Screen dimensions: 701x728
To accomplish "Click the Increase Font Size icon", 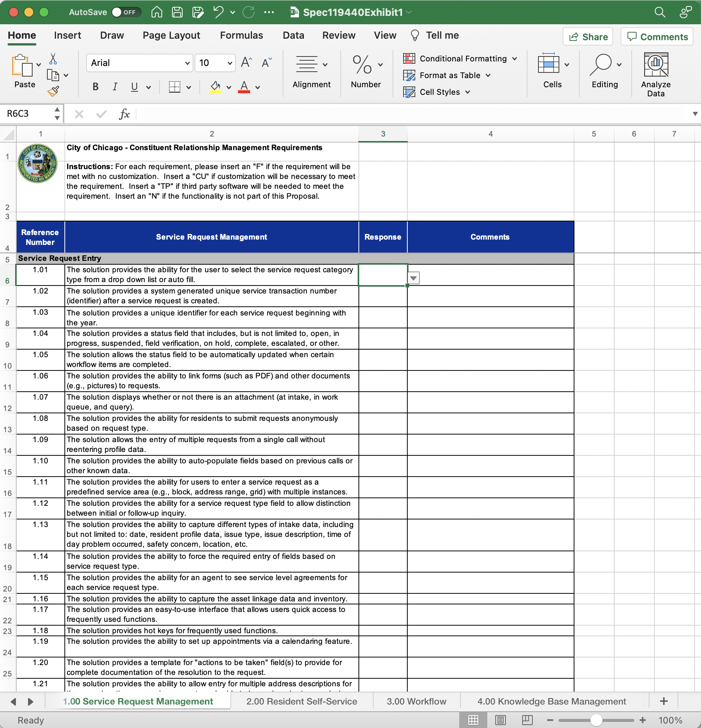I will pyautogui.click(x=246, y=63).
